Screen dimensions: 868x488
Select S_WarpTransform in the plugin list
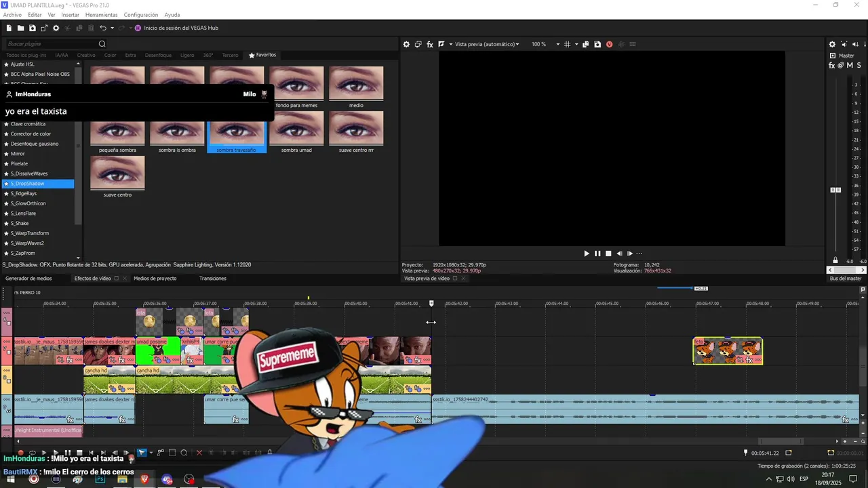[x=38, y=233]
